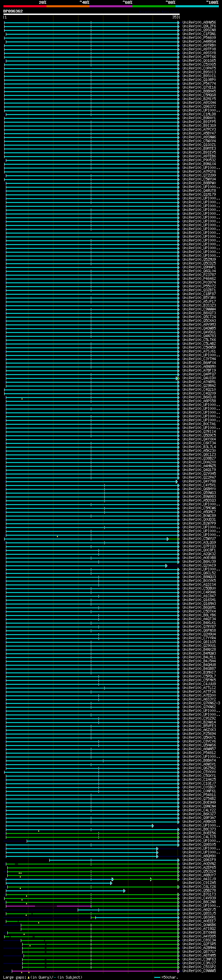Select hit UniRef100_B9S0I1
Screen dimensions: 222x980
pos(199,76)
